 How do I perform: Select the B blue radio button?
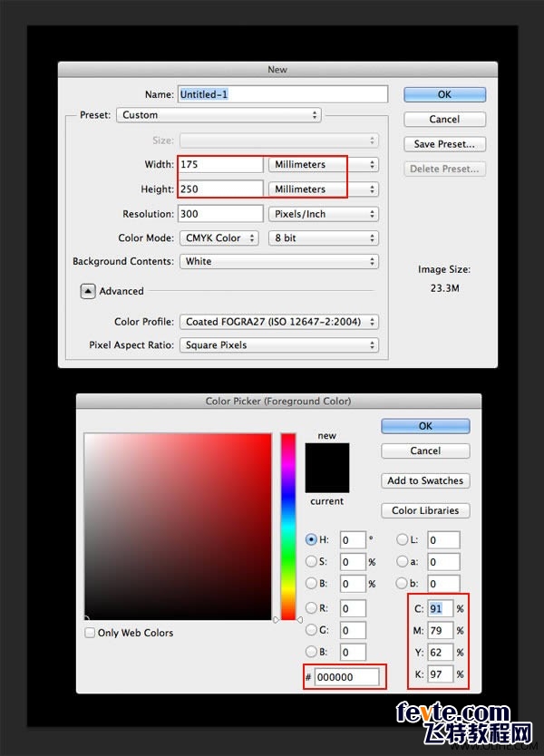point(311,652)
